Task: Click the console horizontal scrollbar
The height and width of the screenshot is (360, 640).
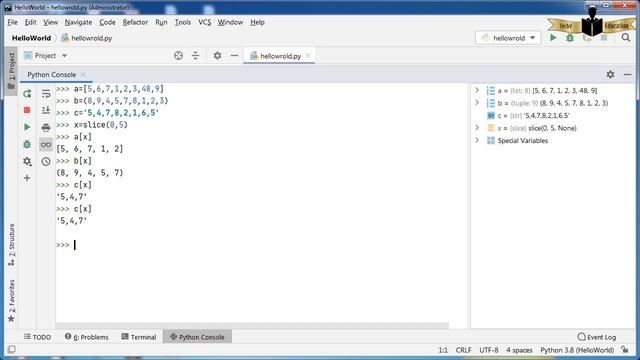Action: 252,326
